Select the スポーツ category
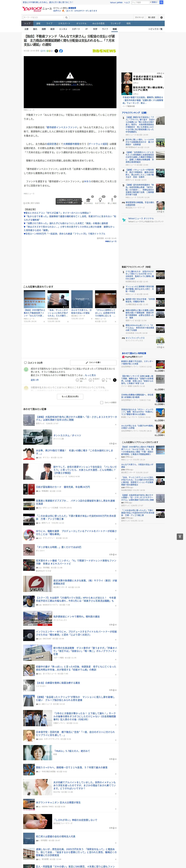The image size is (186, 868). [76, 29]
